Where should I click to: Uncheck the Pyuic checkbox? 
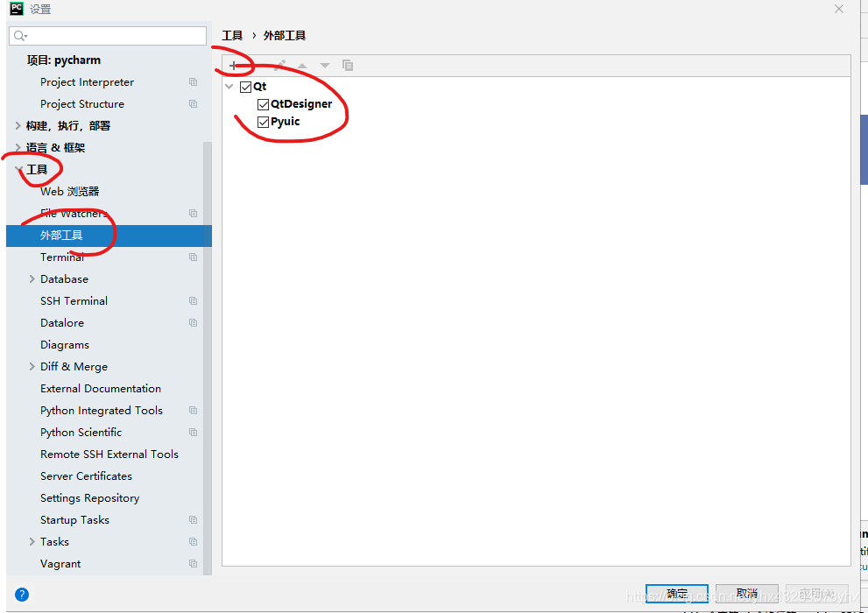click(264, 123)
